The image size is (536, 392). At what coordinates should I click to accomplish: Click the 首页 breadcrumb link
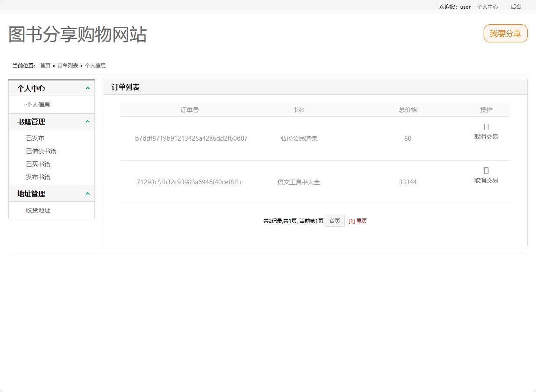click(45, 65)
